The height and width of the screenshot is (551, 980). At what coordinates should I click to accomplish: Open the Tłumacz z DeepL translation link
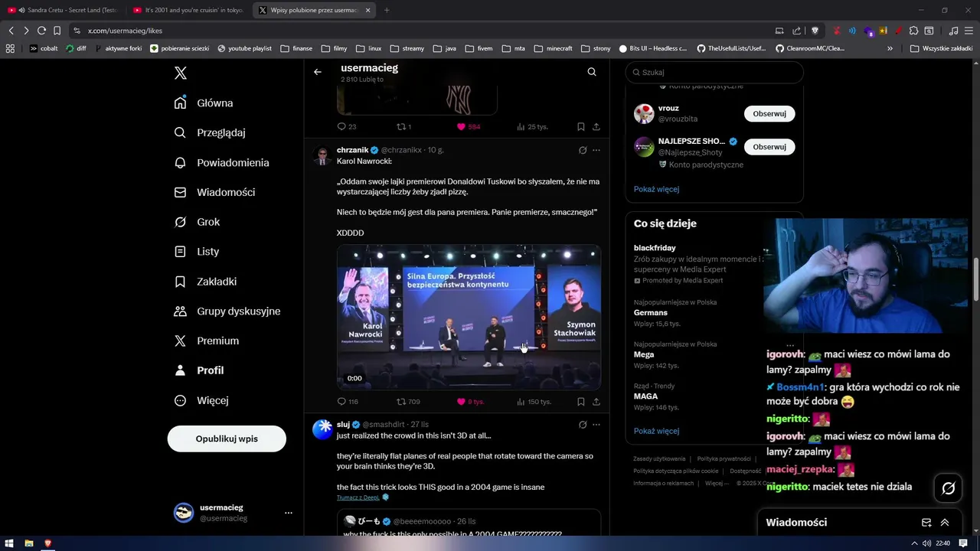click(358, 497)
